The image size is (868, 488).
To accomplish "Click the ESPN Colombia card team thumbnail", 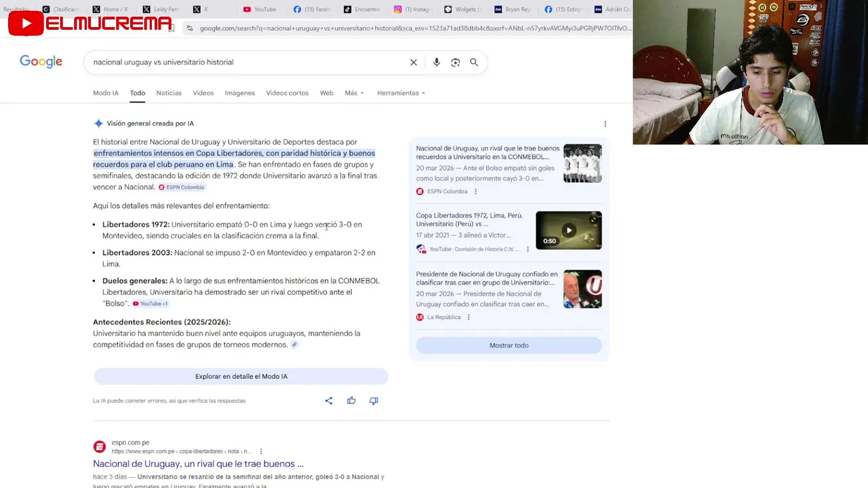I will coord(583,163).
